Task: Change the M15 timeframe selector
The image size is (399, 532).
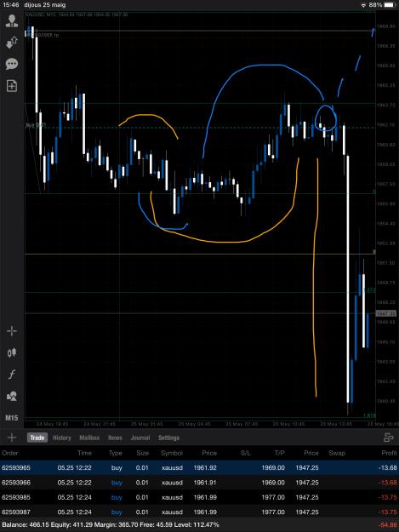Action: 12,418
